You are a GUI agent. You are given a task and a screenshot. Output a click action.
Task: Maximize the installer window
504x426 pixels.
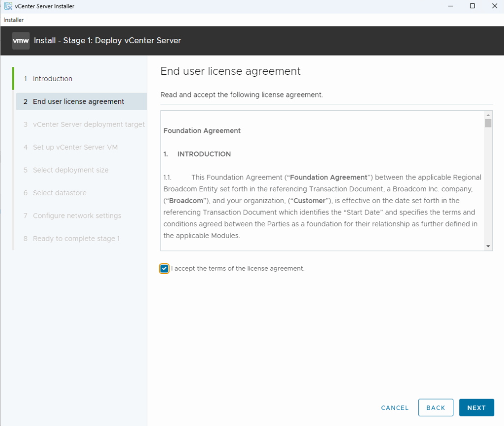tap(472, 6)
